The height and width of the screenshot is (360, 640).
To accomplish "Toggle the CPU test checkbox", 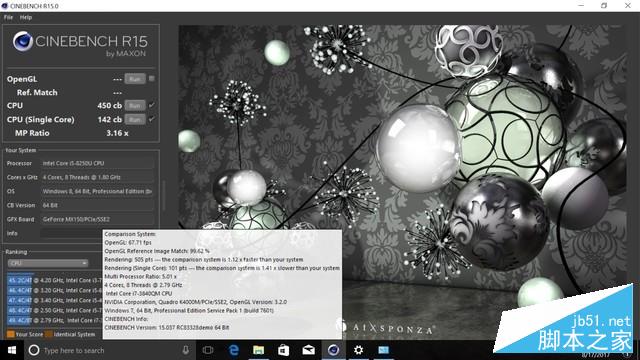I will 152,105.
